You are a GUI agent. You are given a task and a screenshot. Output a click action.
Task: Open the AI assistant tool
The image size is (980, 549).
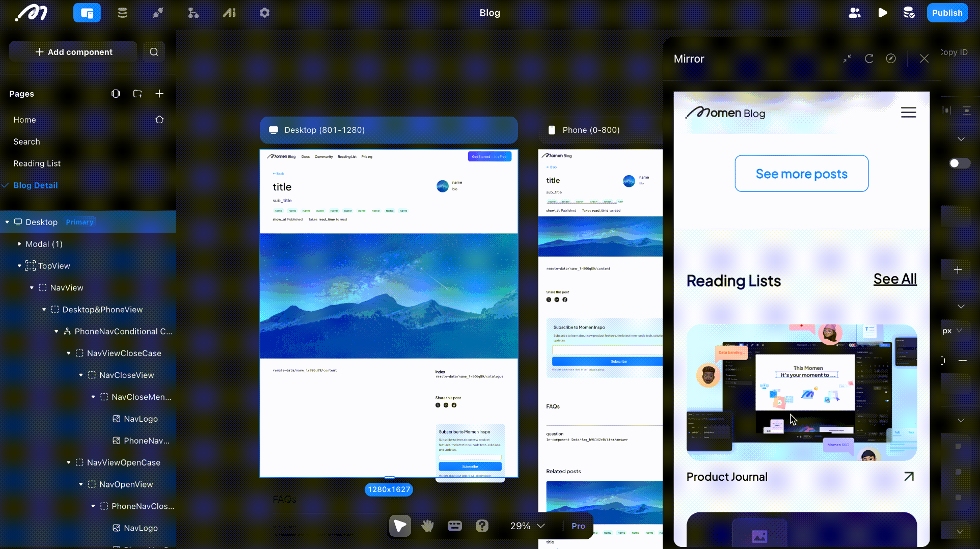point(229,13)
